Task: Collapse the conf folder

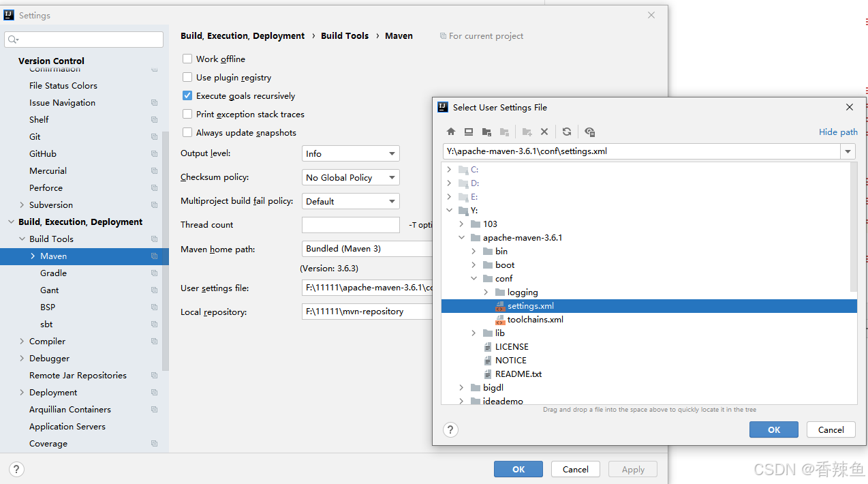Action: [x=474, y=279]
